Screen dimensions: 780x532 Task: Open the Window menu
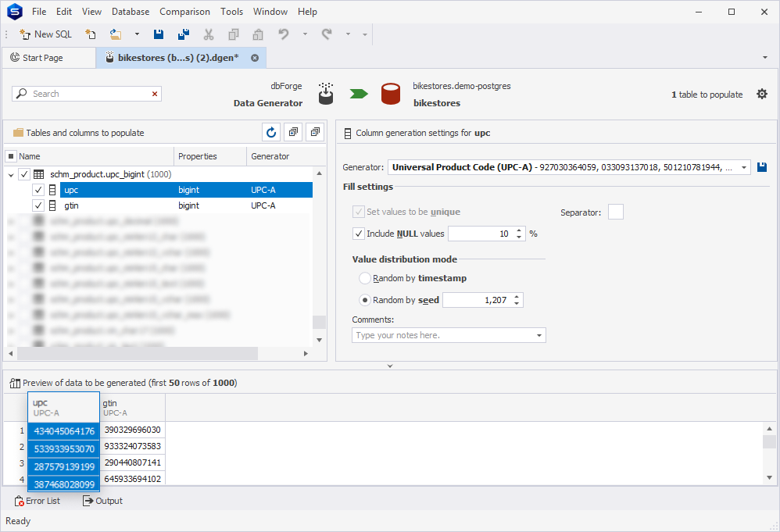pos(270,12)
